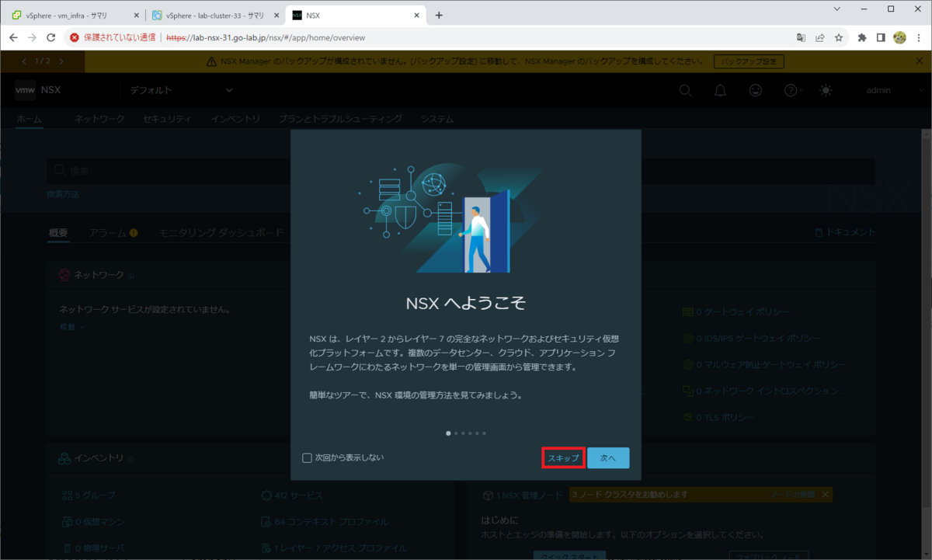Image resolution: width=932 pixels, height=560 pixels.
Task: Close the 3 ノード クラスタ recommendation notice
Action: point(825,494)
